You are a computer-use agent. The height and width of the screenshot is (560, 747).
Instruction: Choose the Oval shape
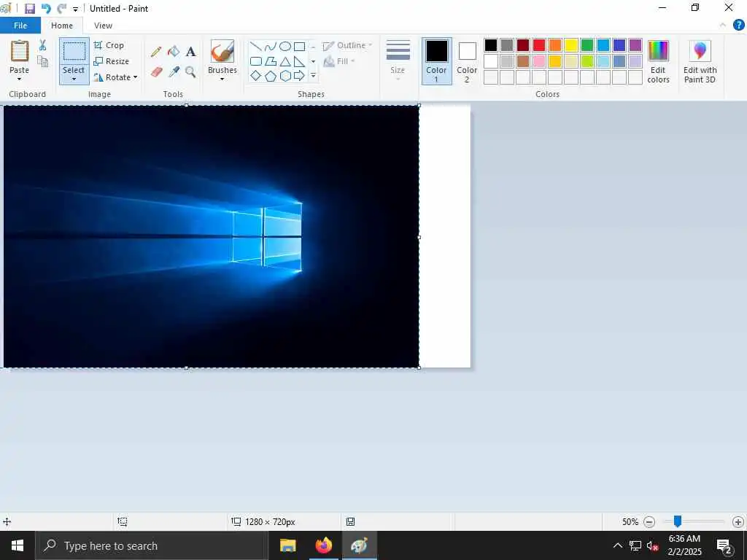coord(285,46)
